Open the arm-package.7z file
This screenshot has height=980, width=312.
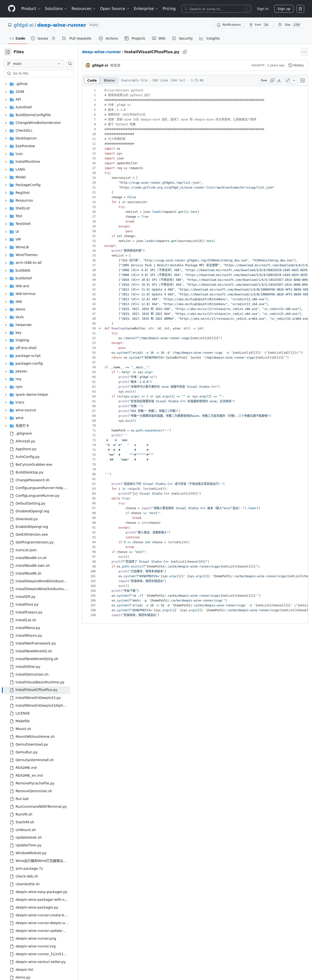(29, 868)
